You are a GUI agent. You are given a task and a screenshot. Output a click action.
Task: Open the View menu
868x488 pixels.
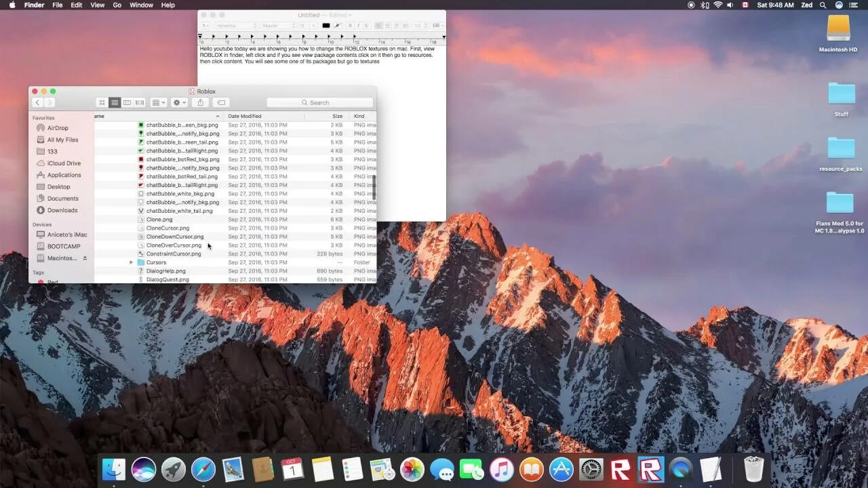point(98,5)
